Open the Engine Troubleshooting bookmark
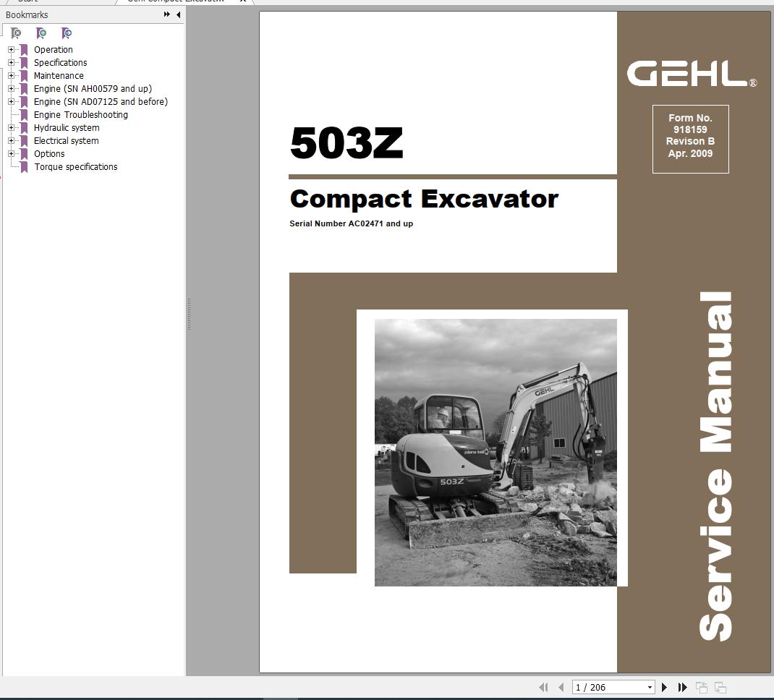This screenshot has width=774, height=700. (80, 114)
